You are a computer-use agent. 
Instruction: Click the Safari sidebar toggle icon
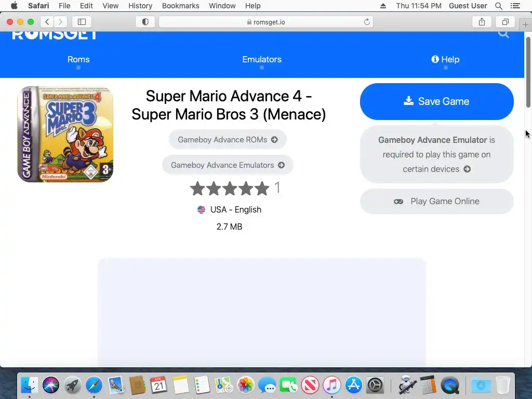coord(82,22)
